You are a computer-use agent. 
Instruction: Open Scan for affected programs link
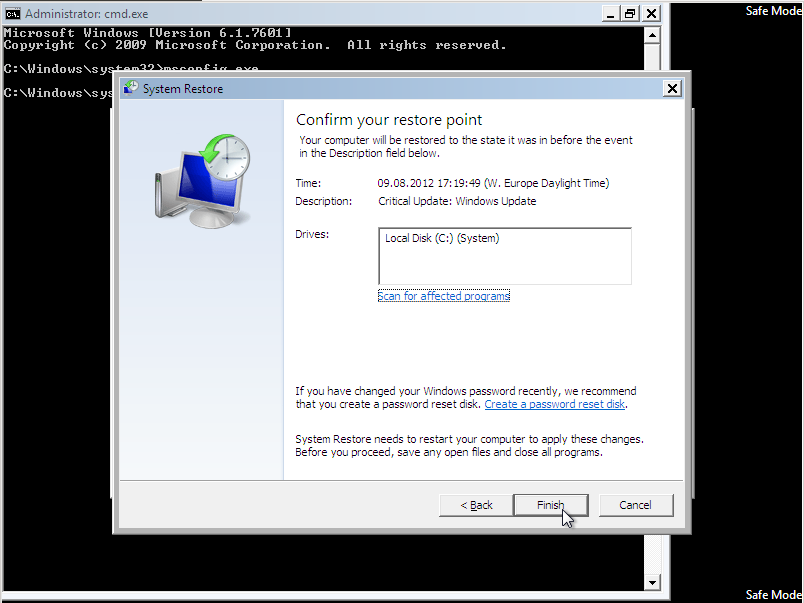click(444, 296)
